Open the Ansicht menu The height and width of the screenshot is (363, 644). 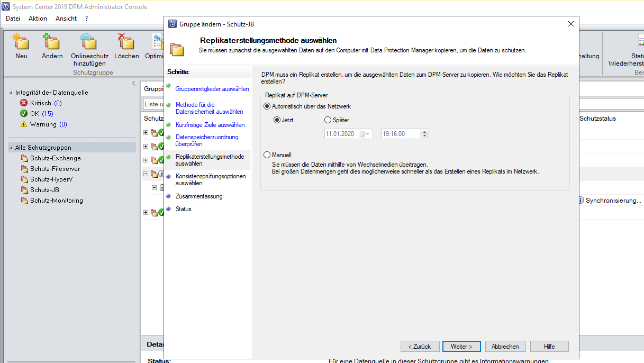66,19
